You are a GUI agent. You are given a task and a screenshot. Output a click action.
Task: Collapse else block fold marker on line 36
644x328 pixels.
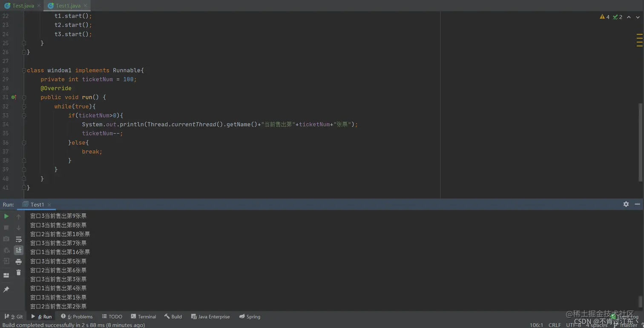point(24,143)
